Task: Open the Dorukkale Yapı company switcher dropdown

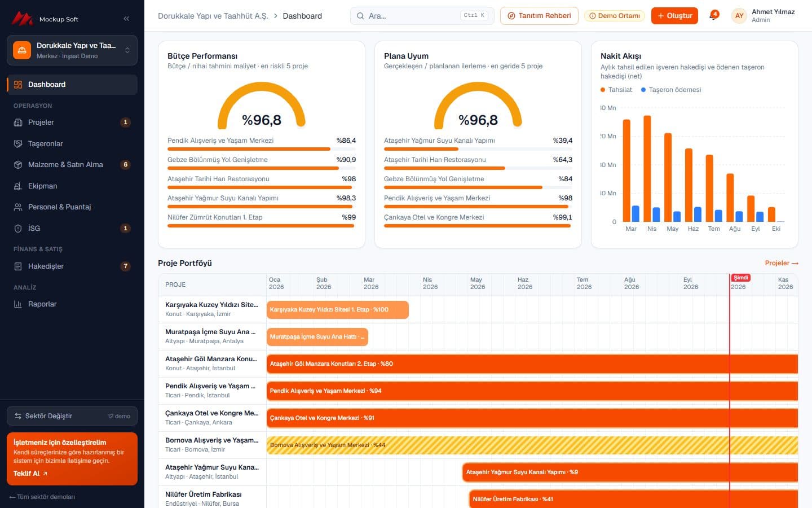Action: (x=72, y=50)
